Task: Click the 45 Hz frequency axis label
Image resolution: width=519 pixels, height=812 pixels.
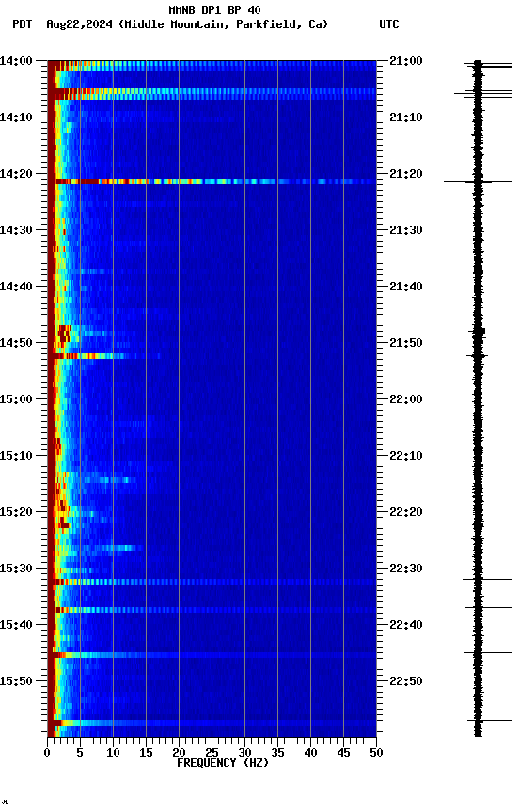Action: [x=343, y=753]
